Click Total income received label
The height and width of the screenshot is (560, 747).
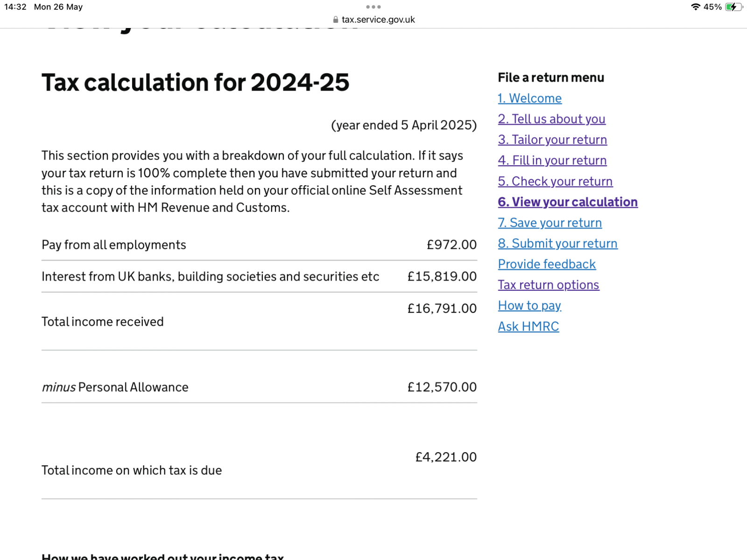[x=103, y=322]
